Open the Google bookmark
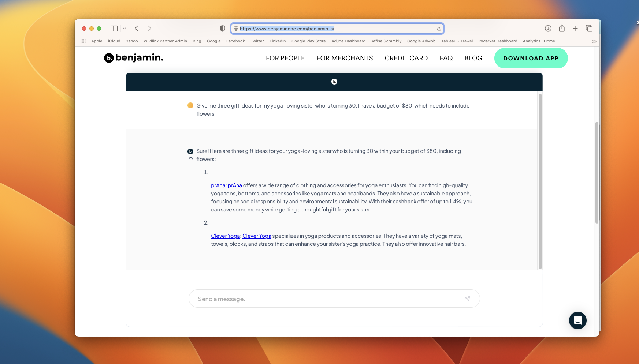 214,41
